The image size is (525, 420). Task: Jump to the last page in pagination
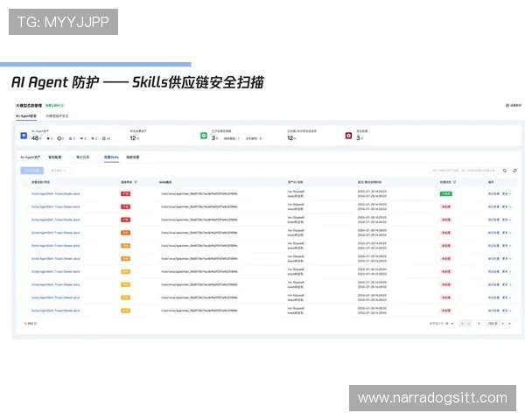coord(509,324)
